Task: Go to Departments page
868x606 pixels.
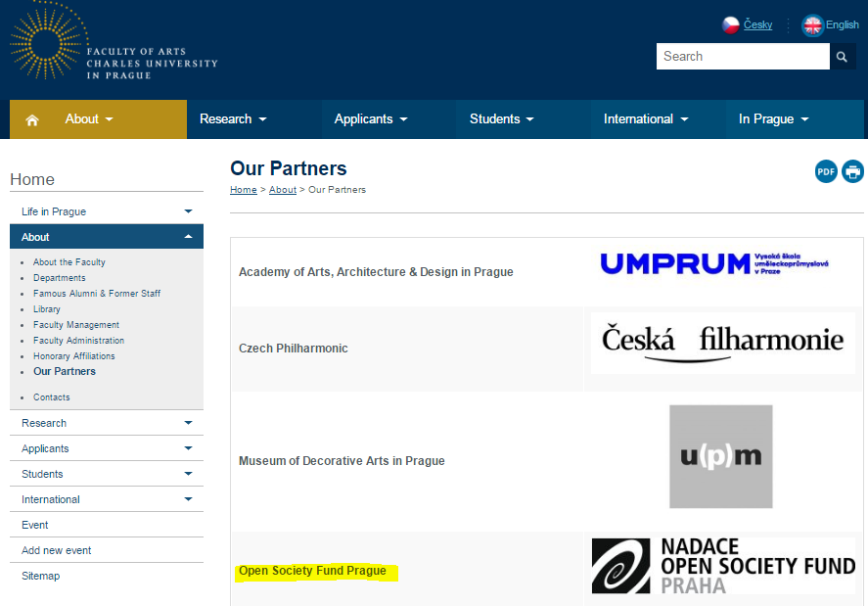Action: coord(60,277)
